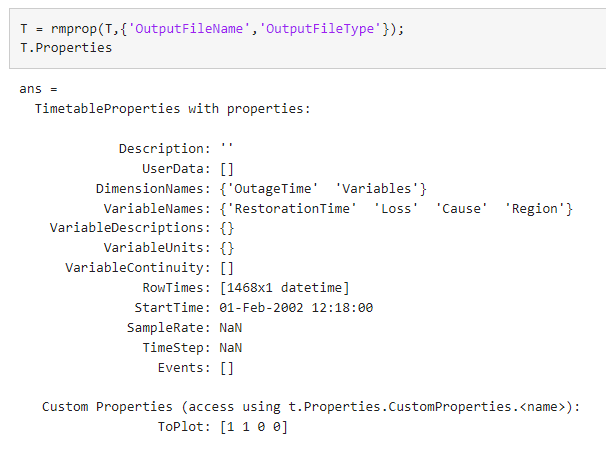Click the NaN value beside SampleRate
The image size is (606, 450).
231,328
